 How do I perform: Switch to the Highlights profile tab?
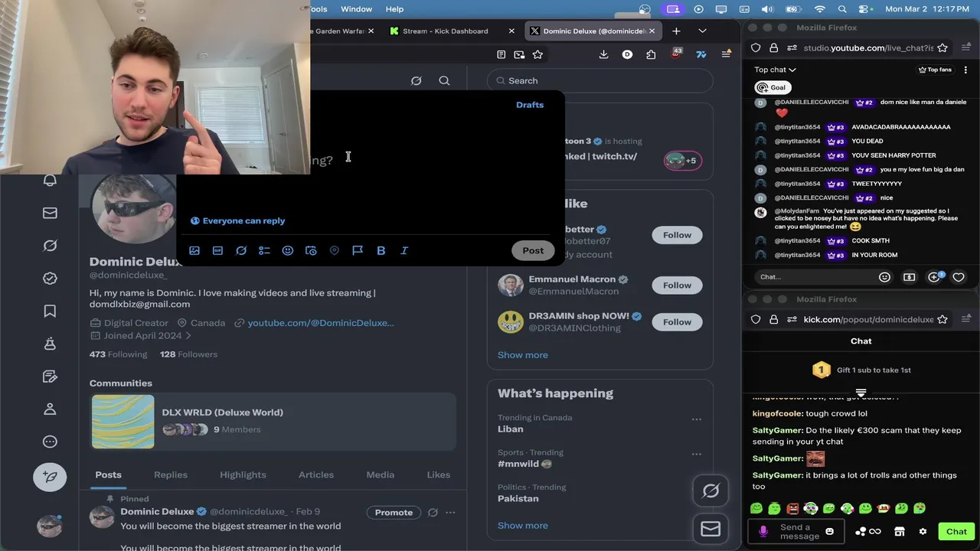(243, 474)
